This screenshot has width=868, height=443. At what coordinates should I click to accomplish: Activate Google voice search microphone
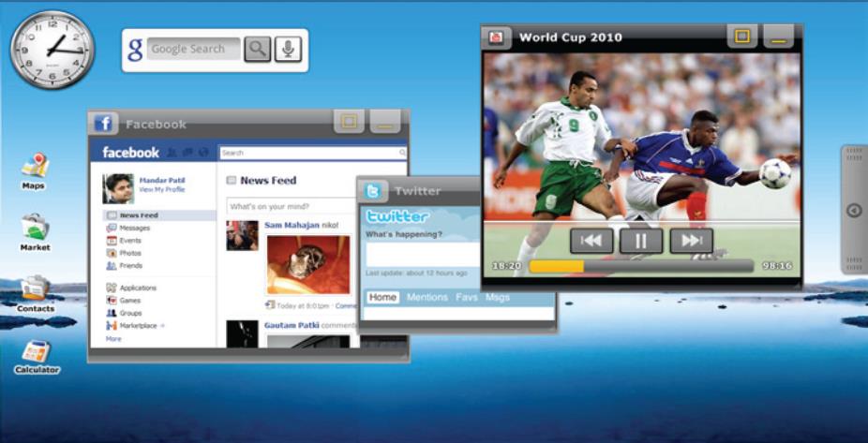(288, 50)
